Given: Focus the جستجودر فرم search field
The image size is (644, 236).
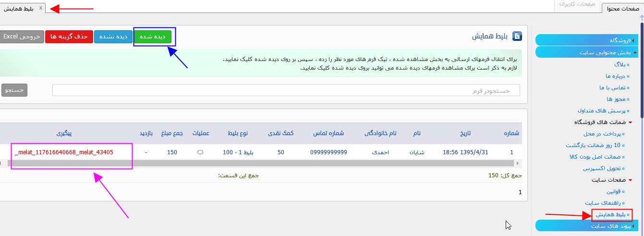Looking at the screenshot, I should [286, 90].
